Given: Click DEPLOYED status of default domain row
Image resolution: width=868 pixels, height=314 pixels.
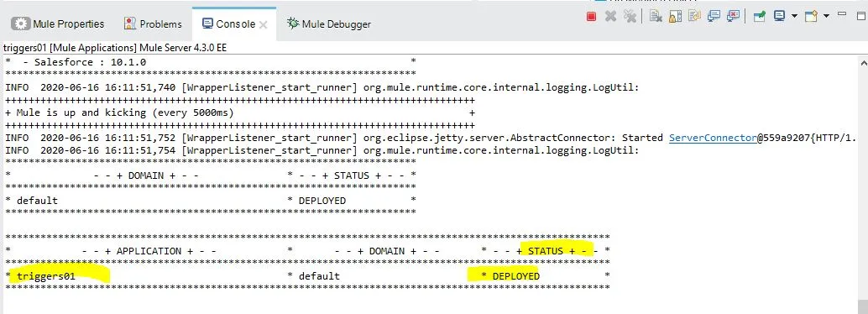Looking at the screenshot, I should 322,201.
